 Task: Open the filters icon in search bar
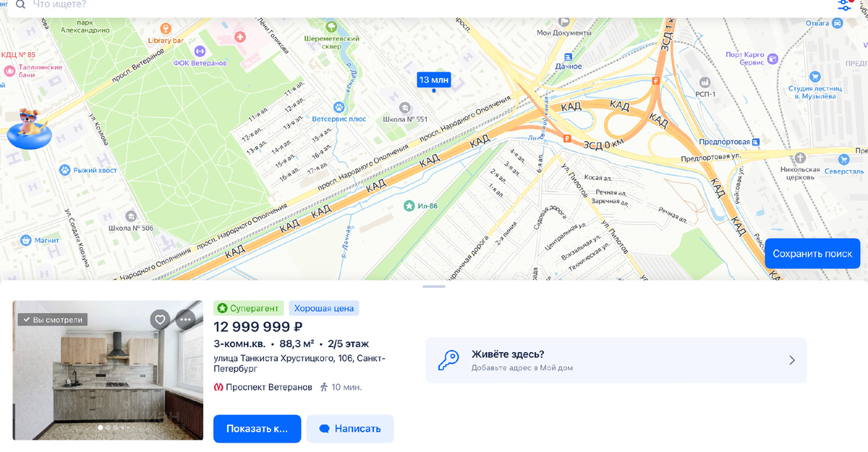pyautogui.click(x=845, y=5)
